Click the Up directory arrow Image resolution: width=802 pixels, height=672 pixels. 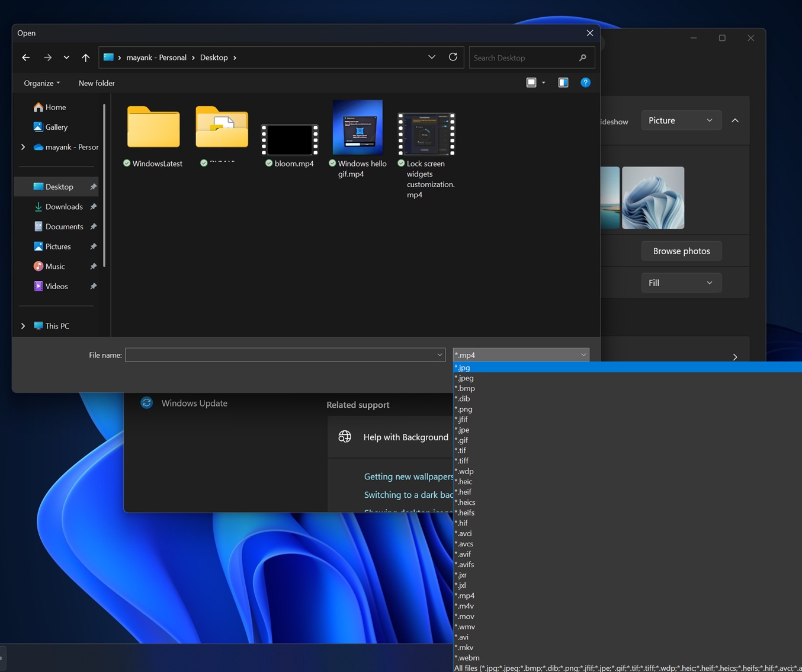pyautogui.click(x=86, y=57)
